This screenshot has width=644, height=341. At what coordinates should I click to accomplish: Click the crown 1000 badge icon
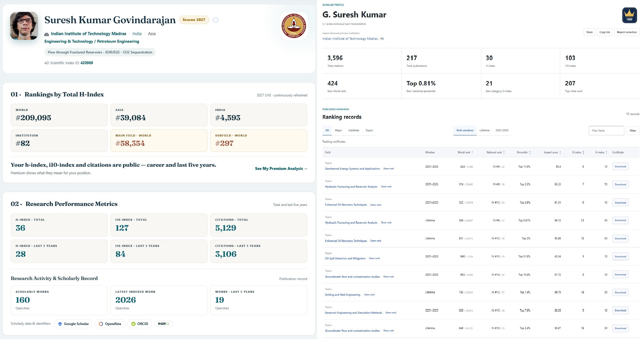coord(629,15)
